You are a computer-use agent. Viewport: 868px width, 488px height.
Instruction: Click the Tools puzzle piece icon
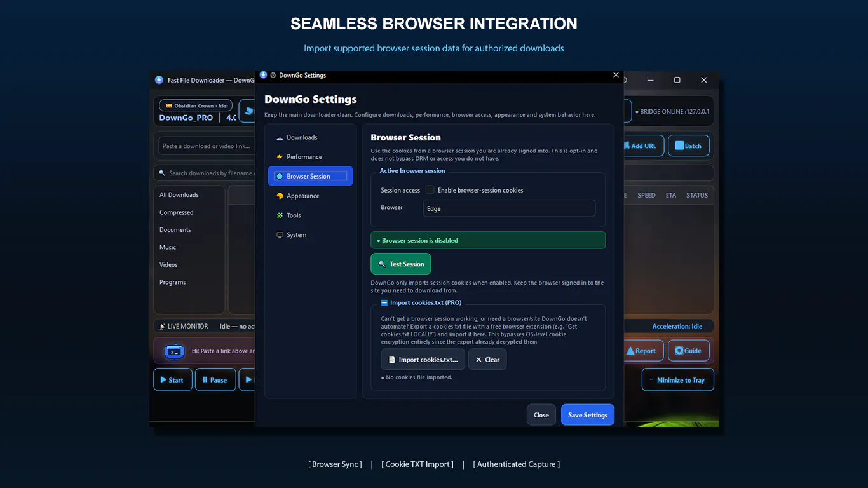pyautogui.click(x=280, y=215)
